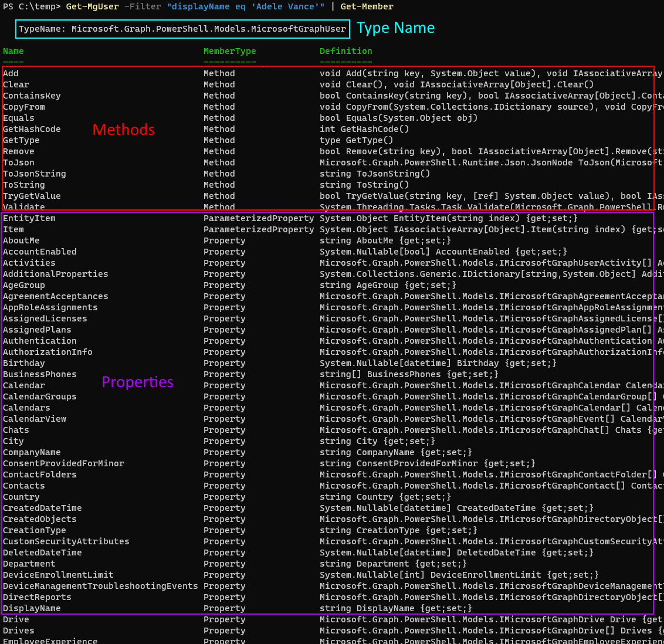
Task: Click Activities in the Name column
Action: (x=29, y=263)
